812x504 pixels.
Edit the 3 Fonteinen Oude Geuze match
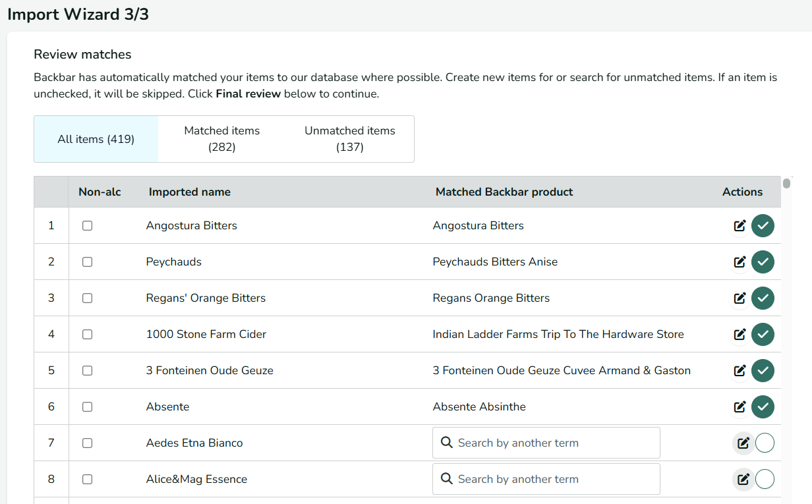coord(739,371)
